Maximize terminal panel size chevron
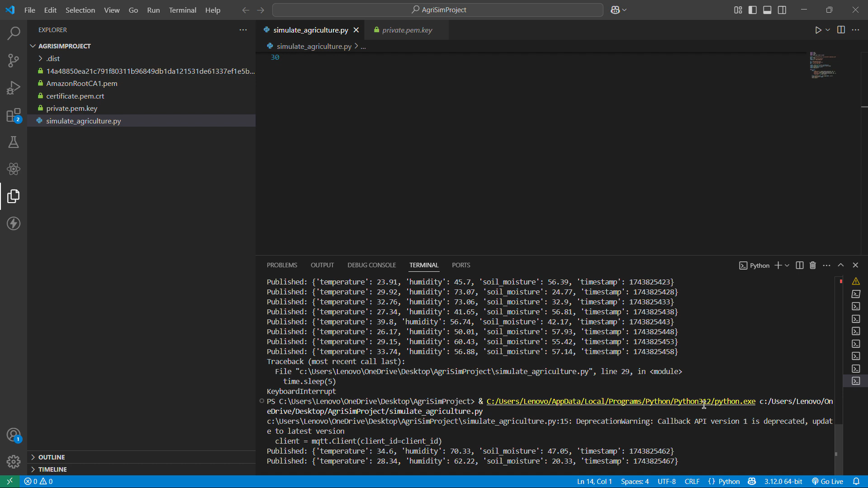868x488 pixels. (841, 265)
